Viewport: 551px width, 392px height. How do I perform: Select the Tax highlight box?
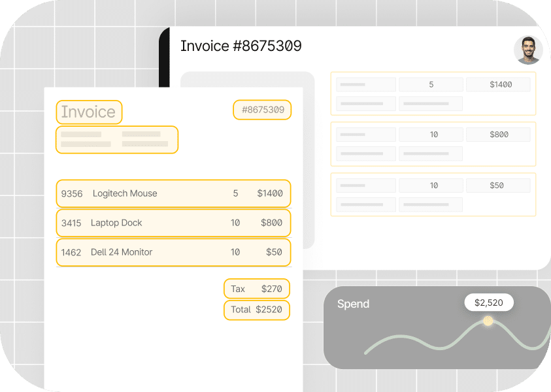pos(256,288)
